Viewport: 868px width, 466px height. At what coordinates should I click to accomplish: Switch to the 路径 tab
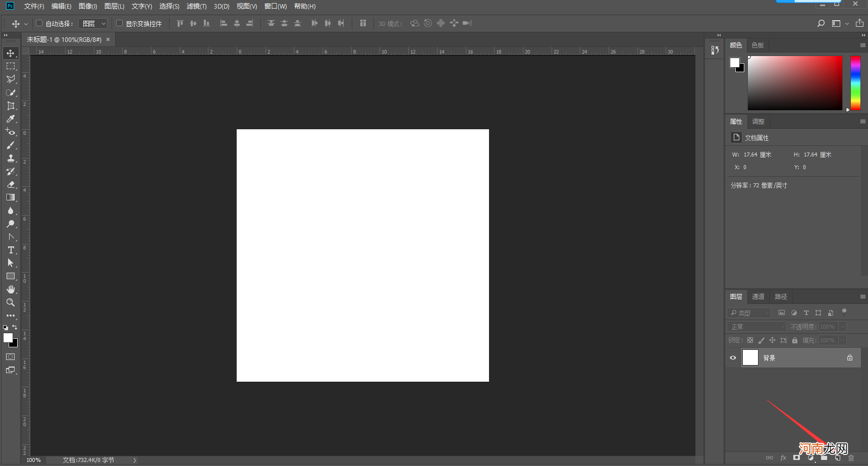pos(781,296)
